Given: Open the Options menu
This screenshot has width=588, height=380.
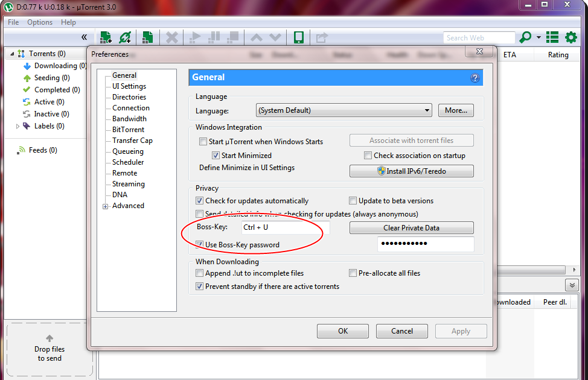Looking at the screenshot, I should coord(40,22).
